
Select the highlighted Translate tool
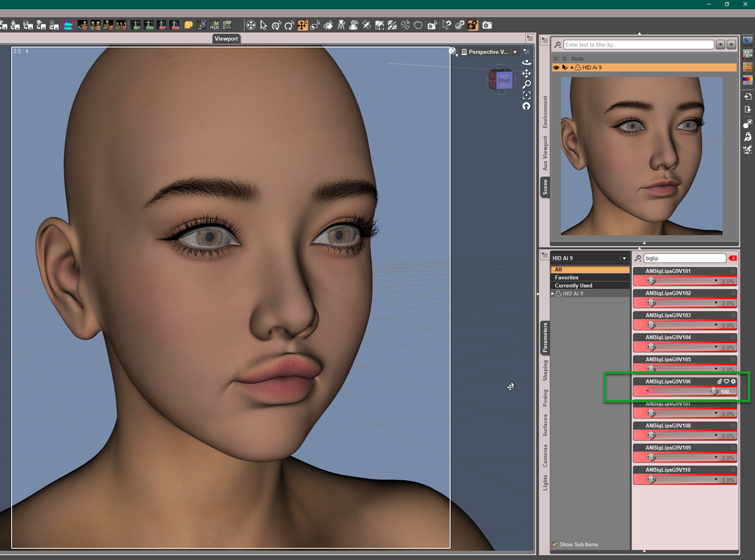click(x=303, y=25)
